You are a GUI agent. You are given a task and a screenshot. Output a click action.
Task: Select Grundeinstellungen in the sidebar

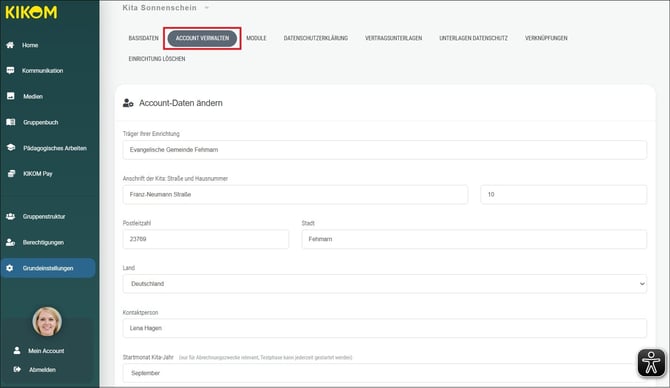[48, 268]
